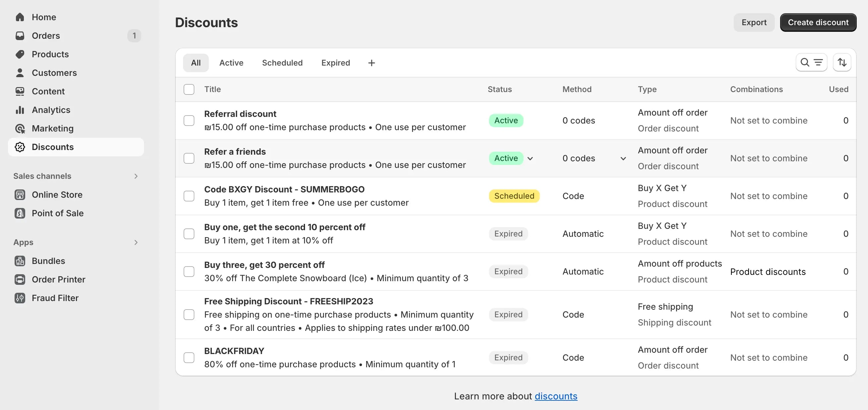The height and width of the screenshot is (410, 868).
Task: Select the BLACKFRIDAY row checkbox
Action: pos(189,357)
